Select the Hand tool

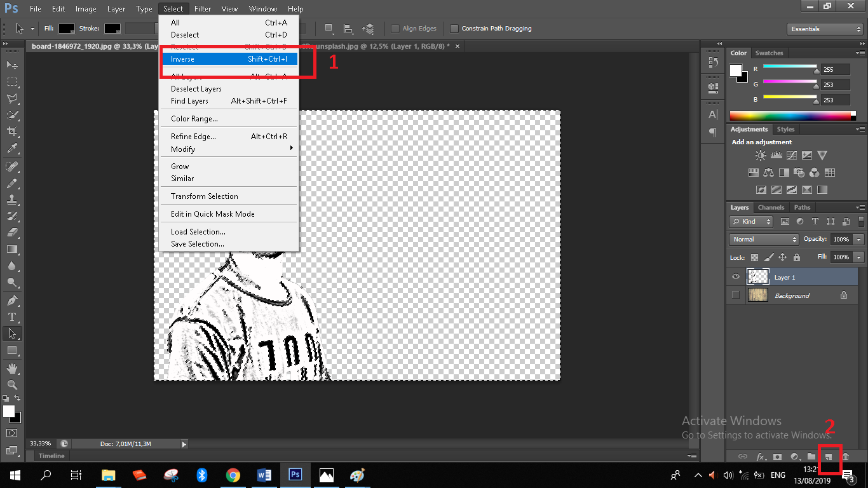pos(11,369)
